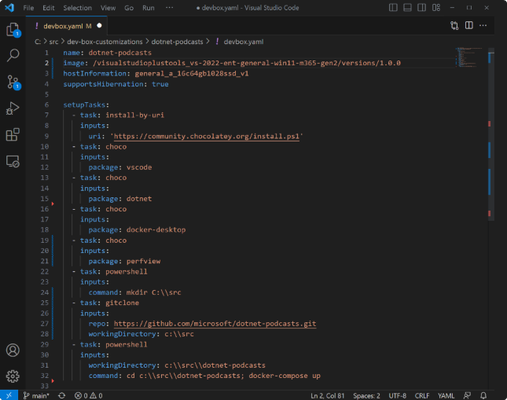The width and height of the screenshot is (507, 400).
Task: Open the Go menu
Action: pyautogui.click(x=129, y=8)
